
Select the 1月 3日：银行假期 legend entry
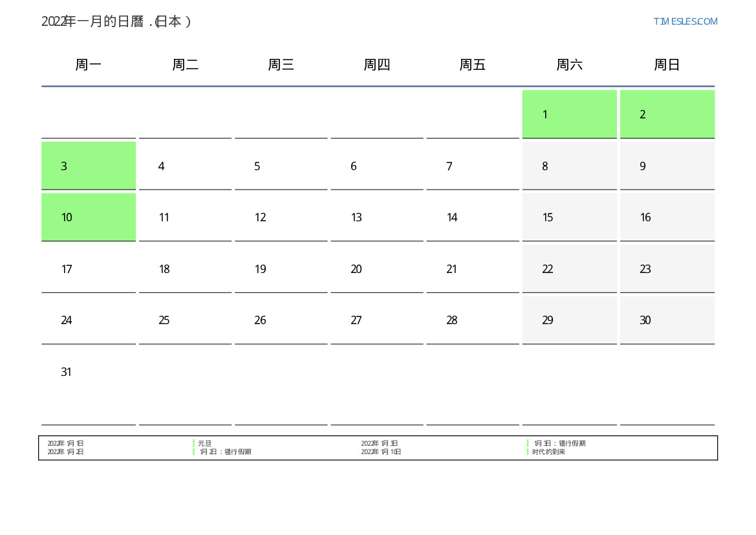click(x=559, y=444)
